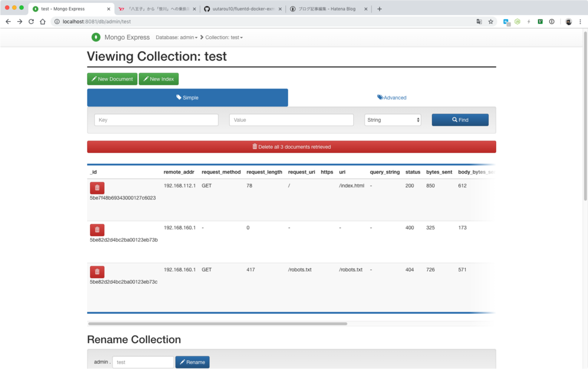The image size is (588, 369).
Task: Click the bytes_sent column header
Action: pos(439,172)
